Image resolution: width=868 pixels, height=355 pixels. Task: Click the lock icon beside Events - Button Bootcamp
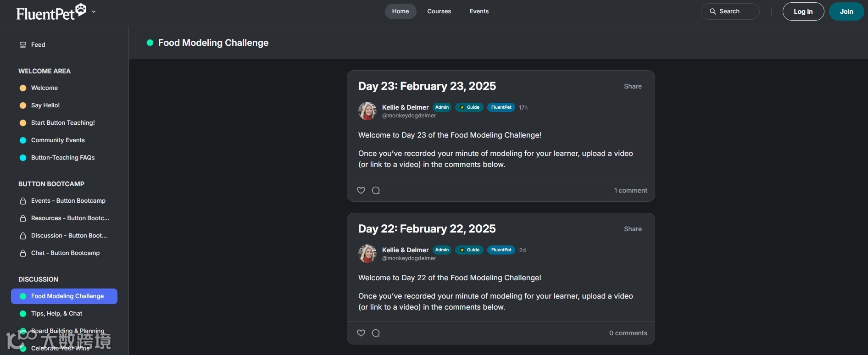tap(23, 201)
